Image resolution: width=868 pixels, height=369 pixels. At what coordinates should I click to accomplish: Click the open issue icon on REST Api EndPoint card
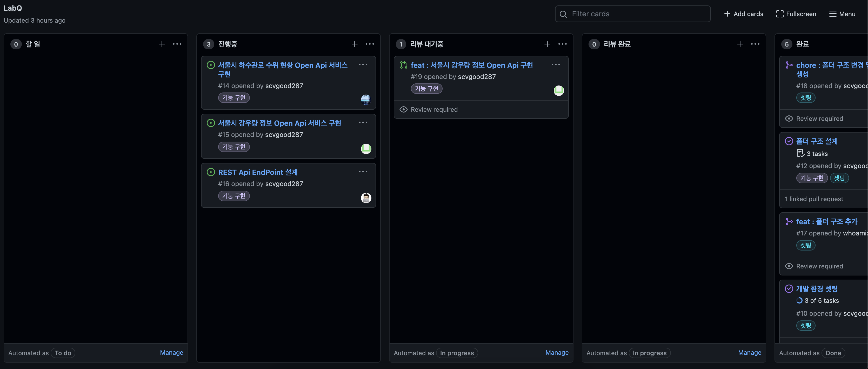coord(211,172)
